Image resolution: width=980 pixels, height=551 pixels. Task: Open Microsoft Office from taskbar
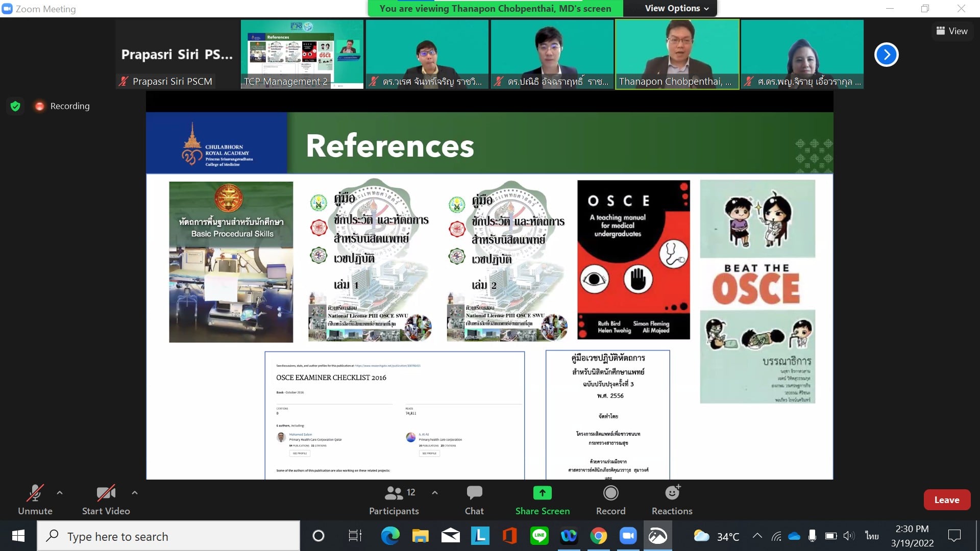[509, 536]
